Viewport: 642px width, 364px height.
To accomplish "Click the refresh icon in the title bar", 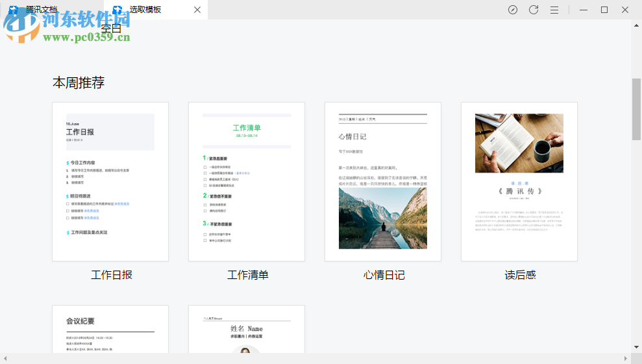I will click(534, 10).
